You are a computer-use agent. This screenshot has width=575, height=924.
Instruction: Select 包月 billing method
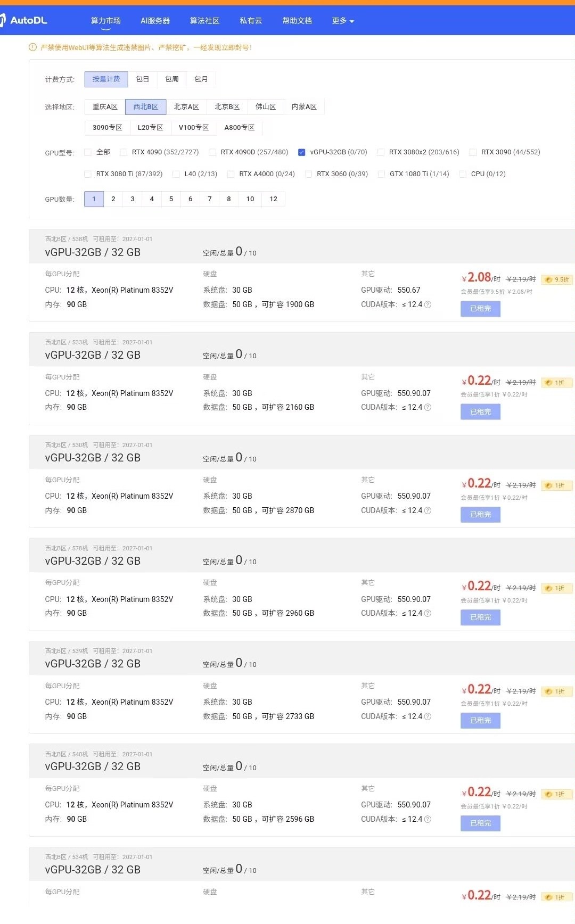[x=201, y=79]
